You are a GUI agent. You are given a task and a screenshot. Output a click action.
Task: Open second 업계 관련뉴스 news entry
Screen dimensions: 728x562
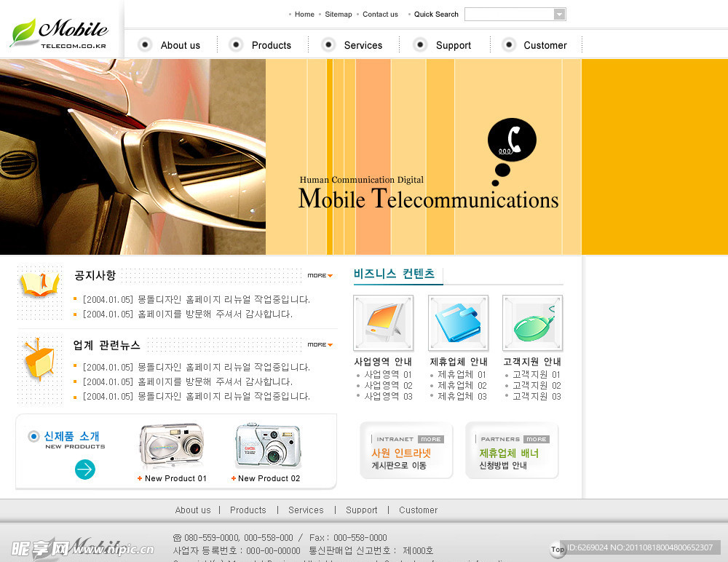(188, 381)
